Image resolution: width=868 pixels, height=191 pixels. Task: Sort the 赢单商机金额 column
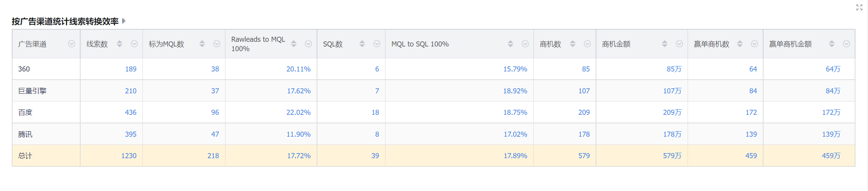[832, 44]
